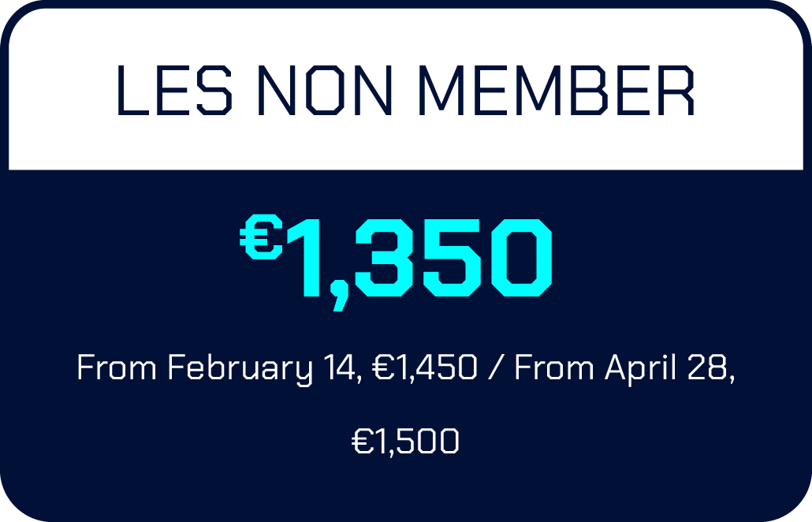Click the word April
812x522 pixels.
tap(641, 369)
